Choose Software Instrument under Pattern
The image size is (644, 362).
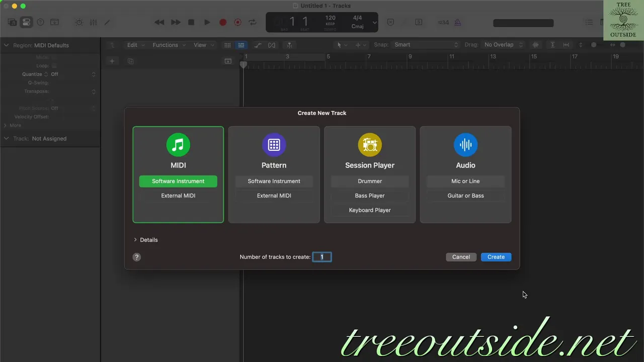[274, 181]
